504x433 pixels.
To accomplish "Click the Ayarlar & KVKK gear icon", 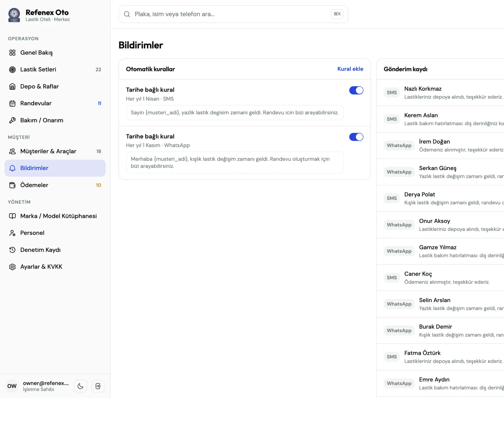I will click(12, 267).
